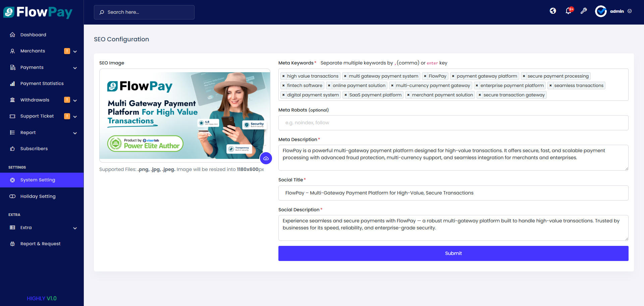Expand the Withdrawals submenu chevron

click(x=75, y=100)
